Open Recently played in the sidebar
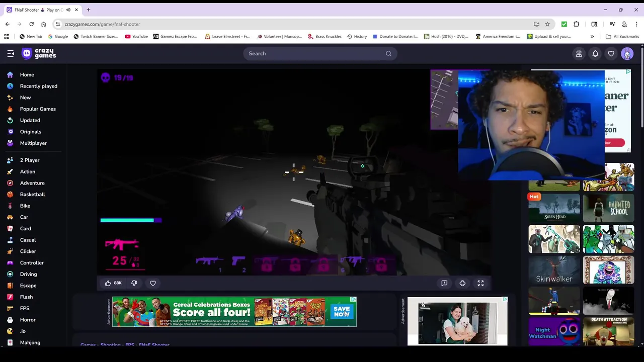 (x=38, y=86)
